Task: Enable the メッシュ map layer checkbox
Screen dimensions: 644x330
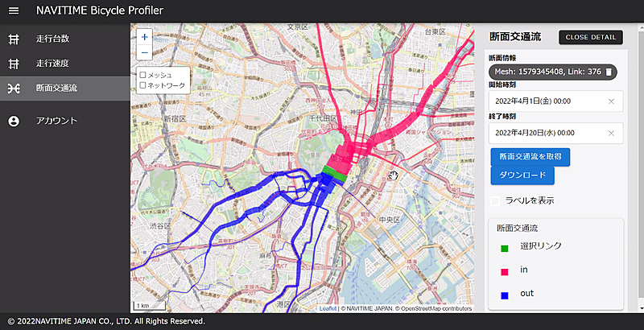Action: click(x=143, y=75)
